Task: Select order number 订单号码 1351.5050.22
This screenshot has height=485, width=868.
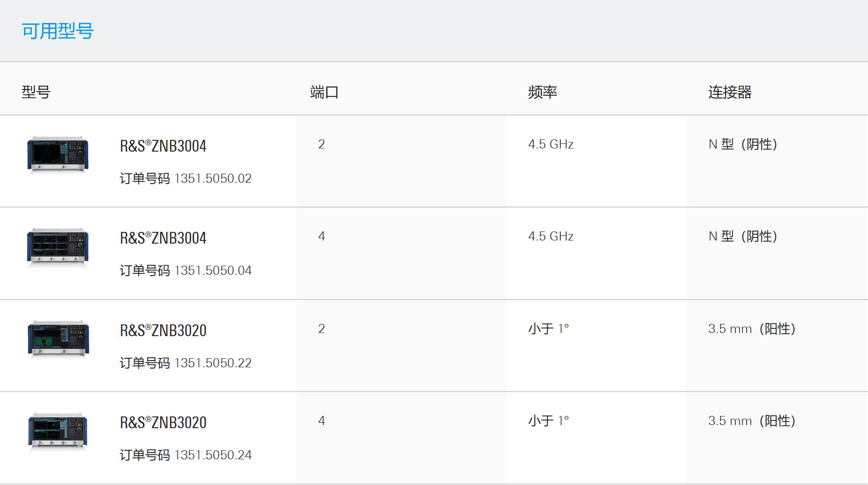Action: 185,363
